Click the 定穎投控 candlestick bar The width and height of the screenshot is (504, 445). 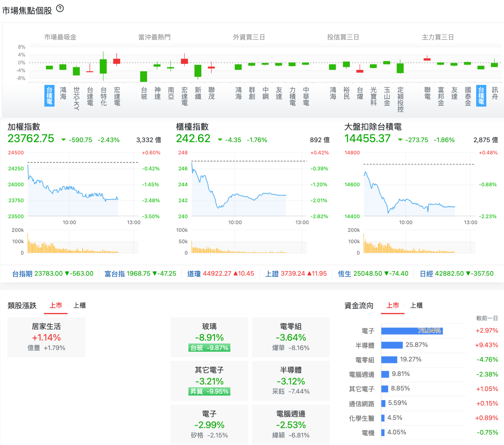[x=400, y=67]
